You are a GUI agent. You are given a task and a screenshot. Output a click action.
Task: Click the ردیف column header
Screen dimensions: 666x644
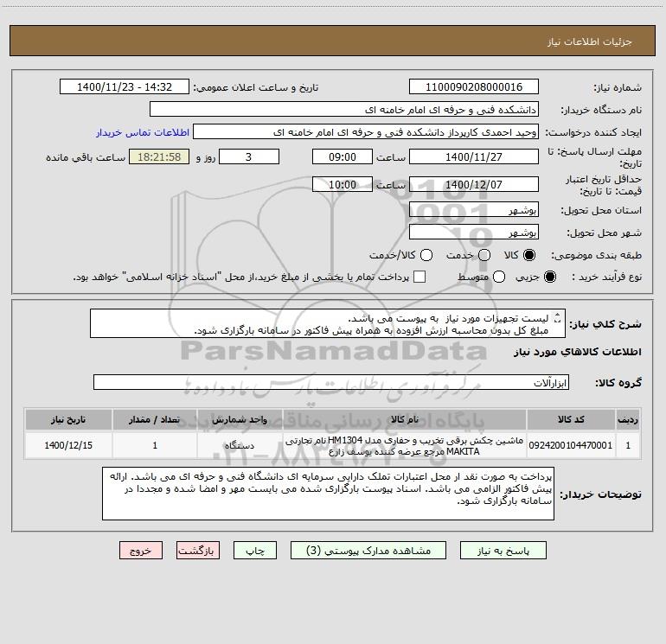pyautogui.click(x=628, y=420)
